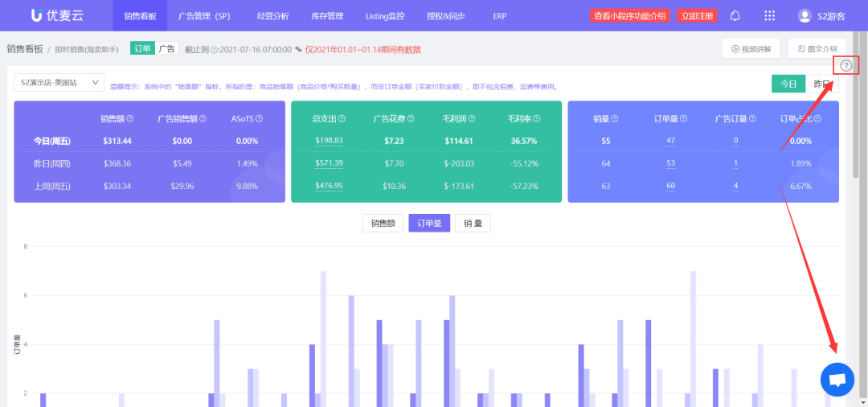Image resolution: width=868 pixels, height=407 pixels.
Task: Open the blue chat support bubble
Action: (837, 380)
